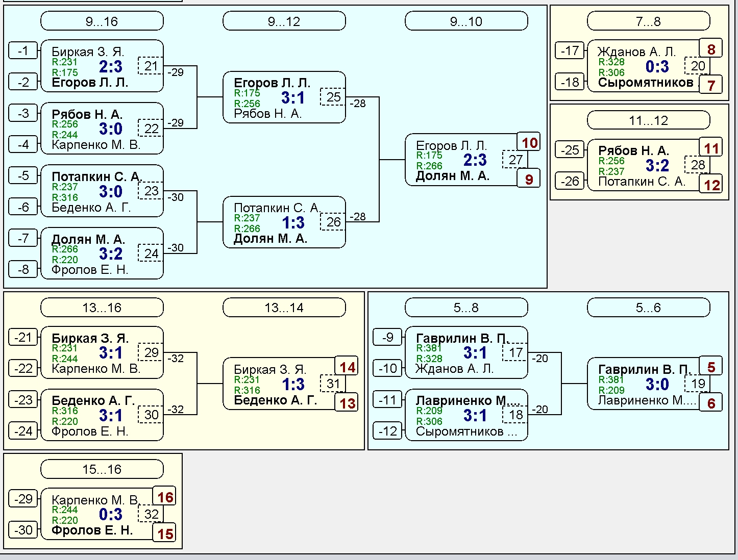Click the 9...12 round header
The image size is (738, 560).
click(x=284, y=21)
